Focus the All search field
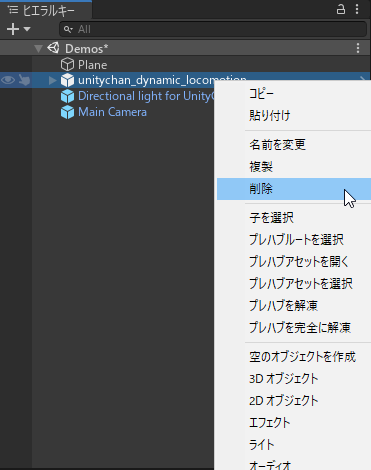 213,29
